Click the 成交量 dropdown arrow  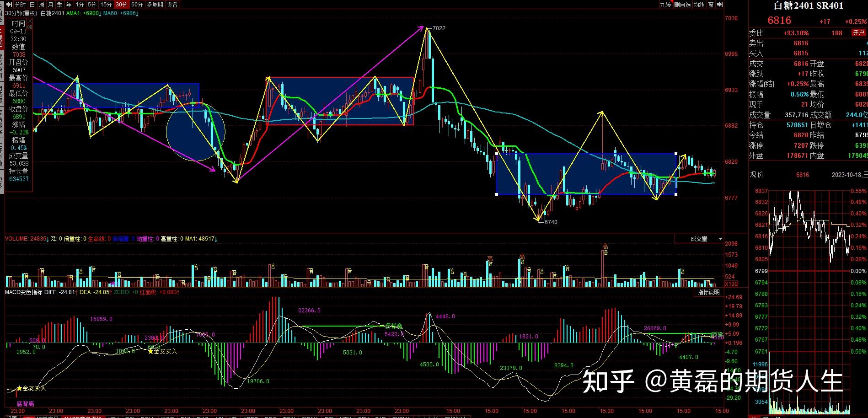[720, 239]
